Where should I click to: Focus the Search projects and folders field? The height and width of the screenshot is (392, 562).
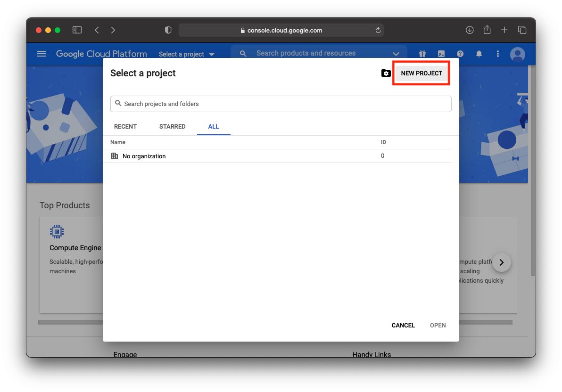281,104
